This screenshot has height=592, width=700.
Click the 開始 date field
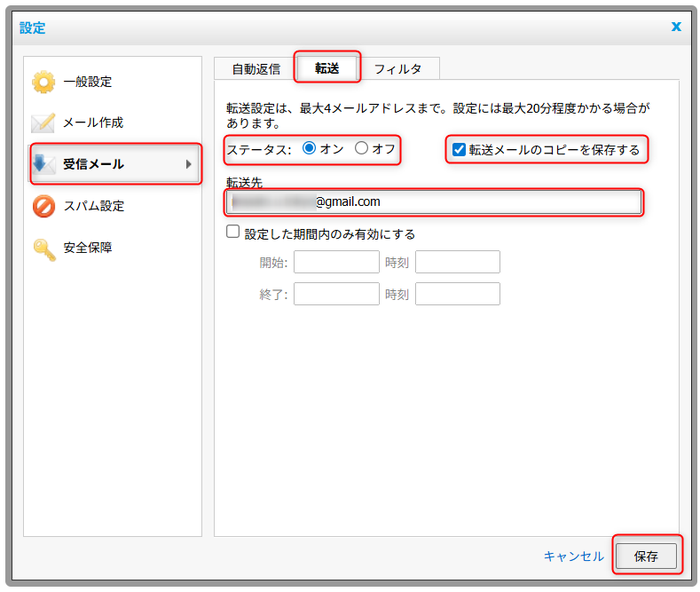tap(337, 262)
